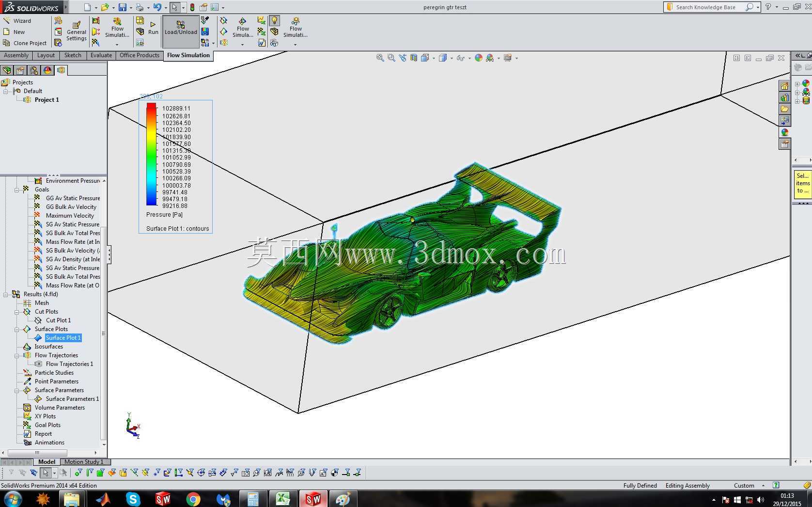Click the Zoom to Area icon
This screenshot has width=812, height=507.
(x=391, y=58)
